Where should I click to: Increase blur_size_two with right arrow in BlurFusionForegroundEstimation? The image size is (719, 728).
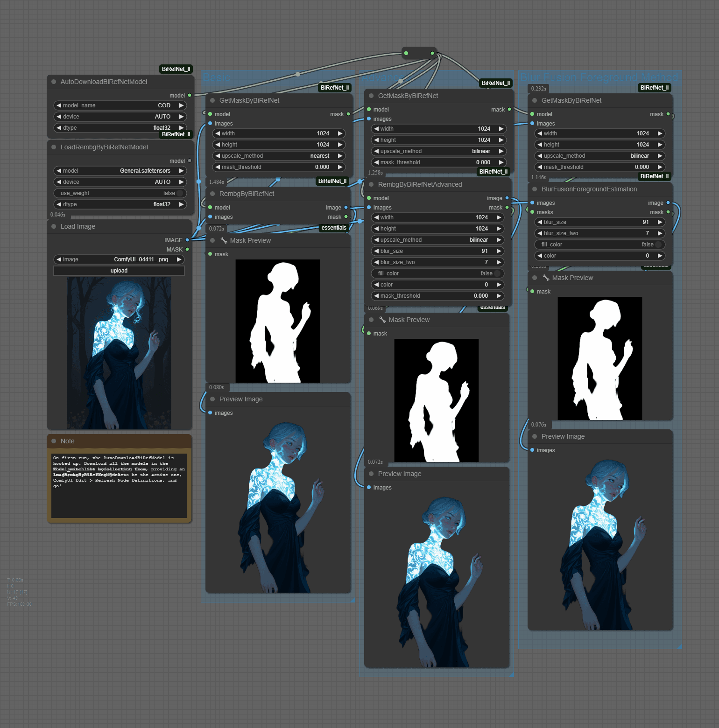(660, 233)
